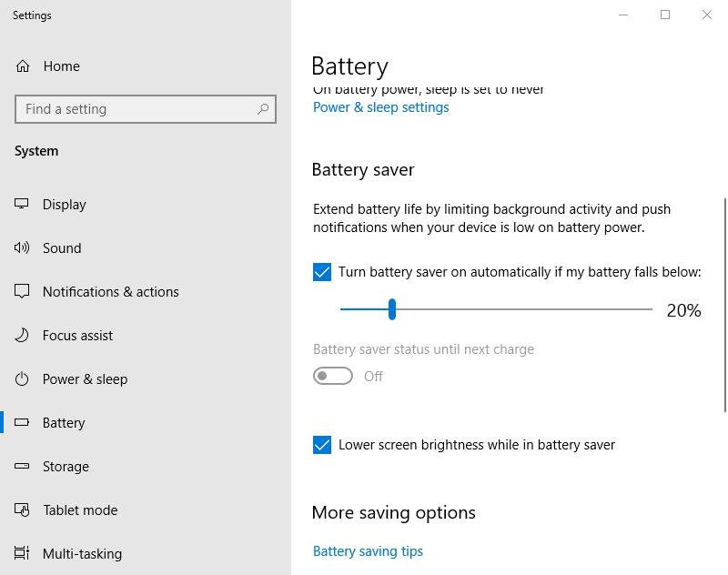
Task: Click the Power & sleep power icon
Action: 21,378
